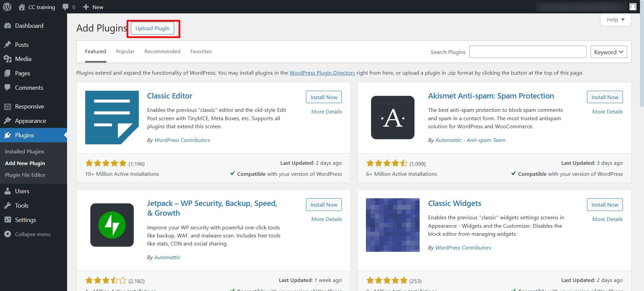
Task: Click the Classic Editor star rating
Action: pyautogui.click(x=106, y=163)
